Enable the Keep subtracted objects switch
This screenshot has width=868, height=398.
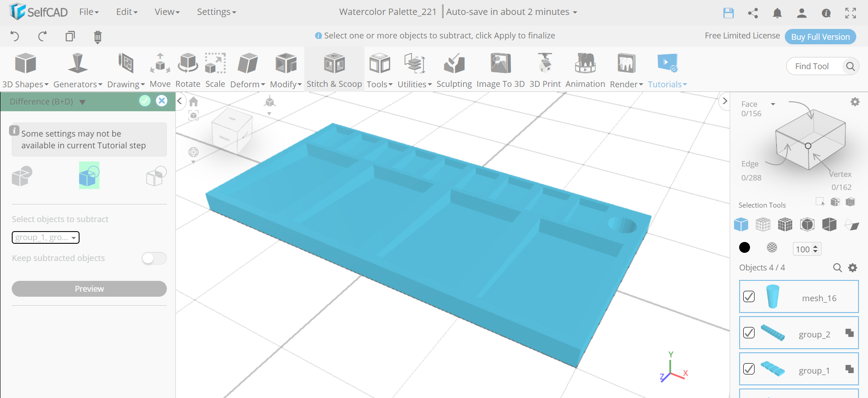pos(154,258)
